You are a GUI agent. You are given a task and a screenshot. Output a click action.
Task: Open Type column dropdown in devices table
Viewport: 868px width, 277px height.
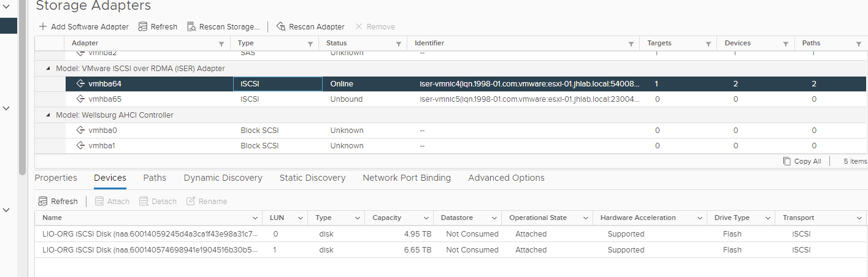[356, 218]
